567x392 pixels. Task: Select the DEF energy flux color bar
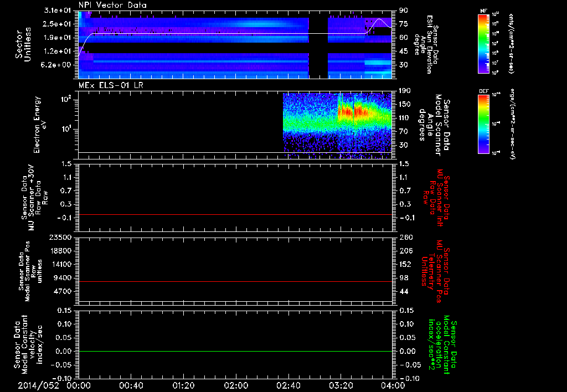(x=484, y=123)
